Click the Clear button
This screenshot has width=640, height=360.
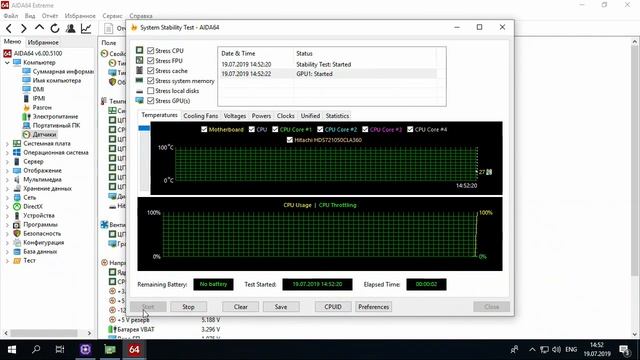240,307
